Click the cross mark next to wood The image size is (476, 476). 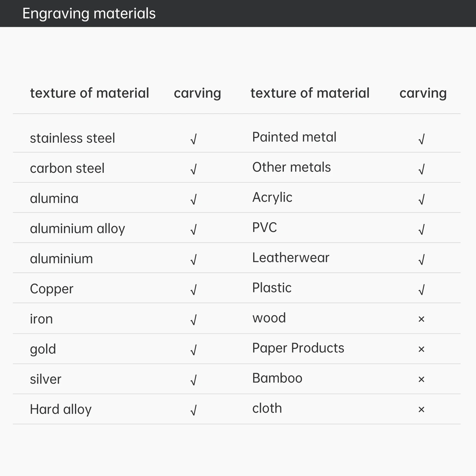pyautogui.click(x=421, y=319)
